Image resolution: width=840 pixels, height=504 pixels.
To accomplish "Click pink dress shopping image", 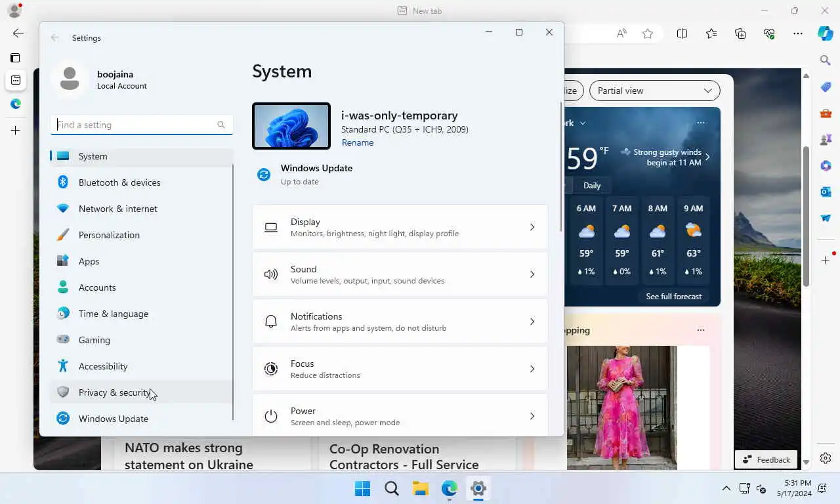I will point(621,407).
